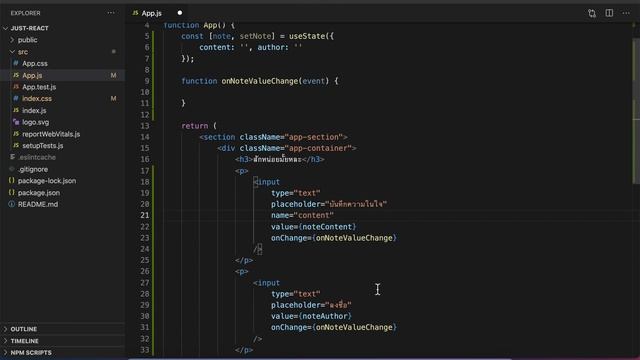The width and height of the screenshot is (640, 360).
Task: Select App.js in the file tree
Action: coord(32,75)
